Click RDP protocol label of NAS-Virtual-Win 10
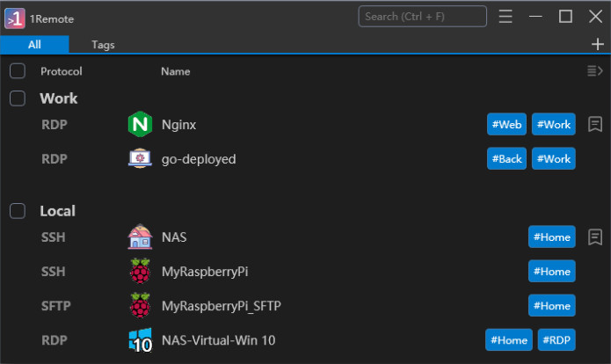Screen dimensions: 611x364 point(55,340)
